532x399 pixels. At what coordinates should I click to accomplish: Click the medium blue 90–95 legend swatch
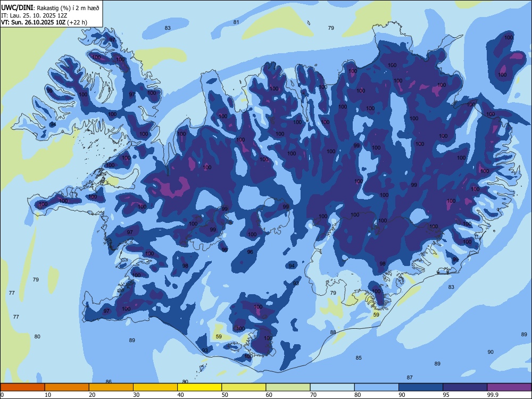[x=421, y=387]
